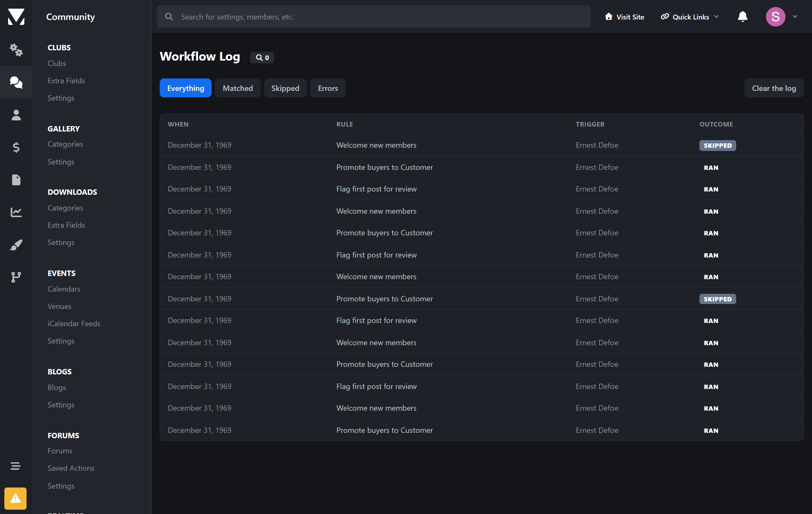Click the Clear the log button

774,88
